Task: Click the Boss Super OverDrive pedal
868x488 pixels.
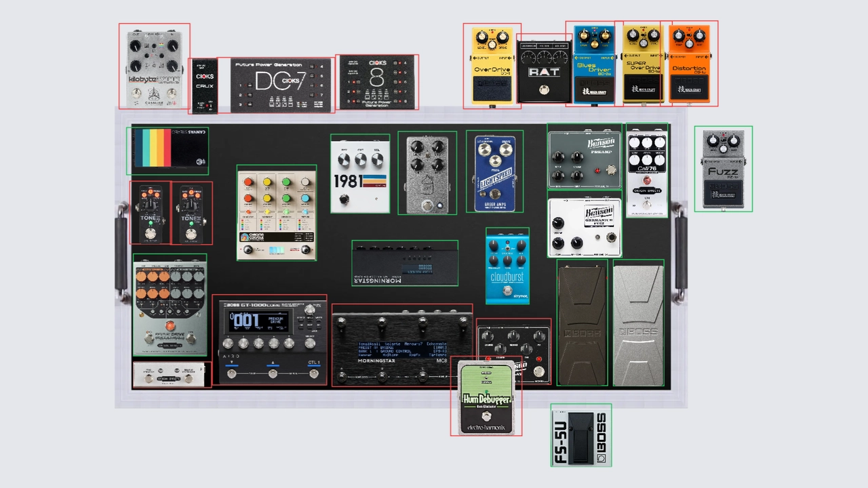Action: coord(642,64)
